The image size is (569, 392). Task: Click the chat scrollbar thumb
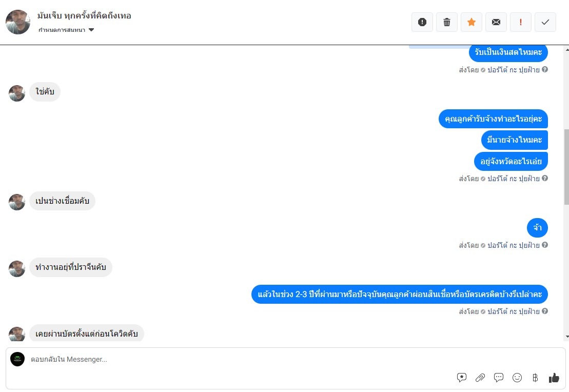566,167
